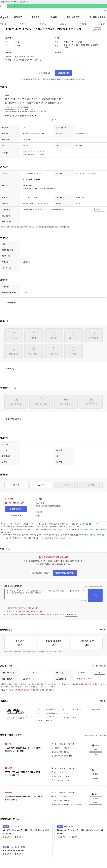Image resolution: width=107 pixels, height=868 pixels.
Task: Select the 직원대출제도 welfare icon
Action: pyautogui.click(x=33, y=351)
